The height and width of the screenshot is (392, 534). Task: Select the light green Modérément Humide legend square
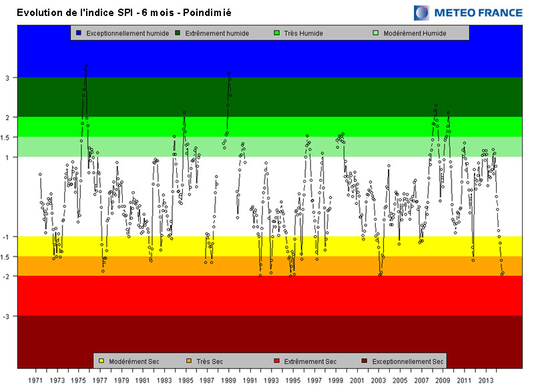pyautogui.click(x=376, y=33)
